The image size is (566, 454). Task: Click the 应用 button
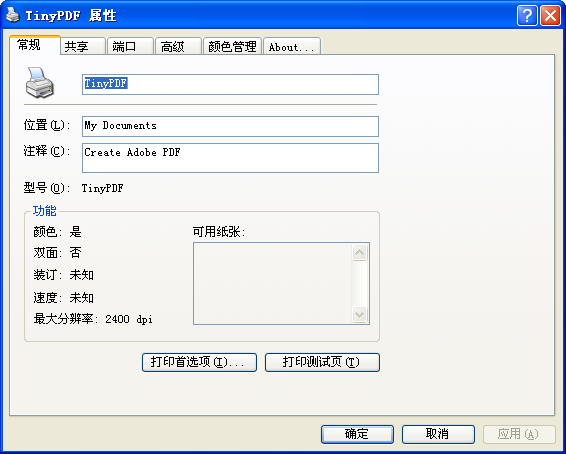coord(519,434)
